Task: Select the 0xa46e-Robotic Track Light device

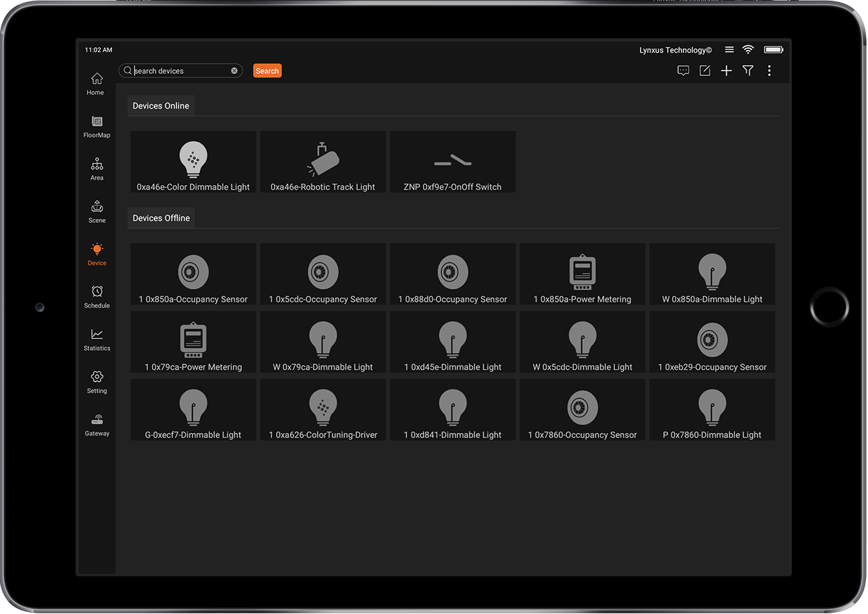Action: [x=323, y=162]
